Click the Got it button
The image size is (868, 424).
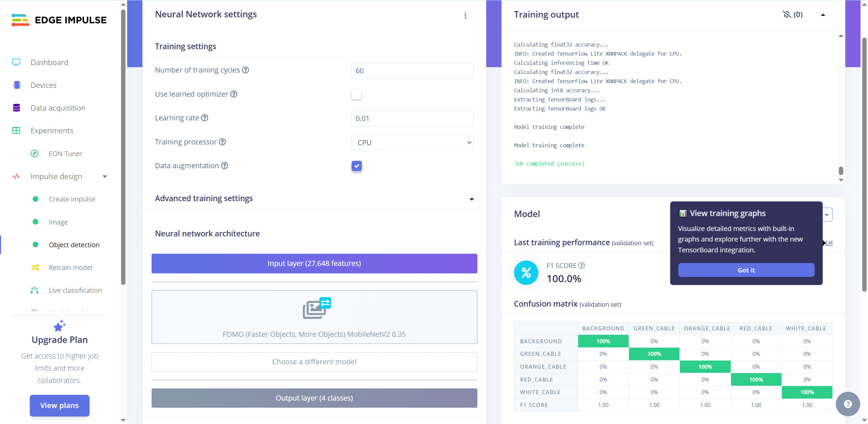click(x=746, y=270)
